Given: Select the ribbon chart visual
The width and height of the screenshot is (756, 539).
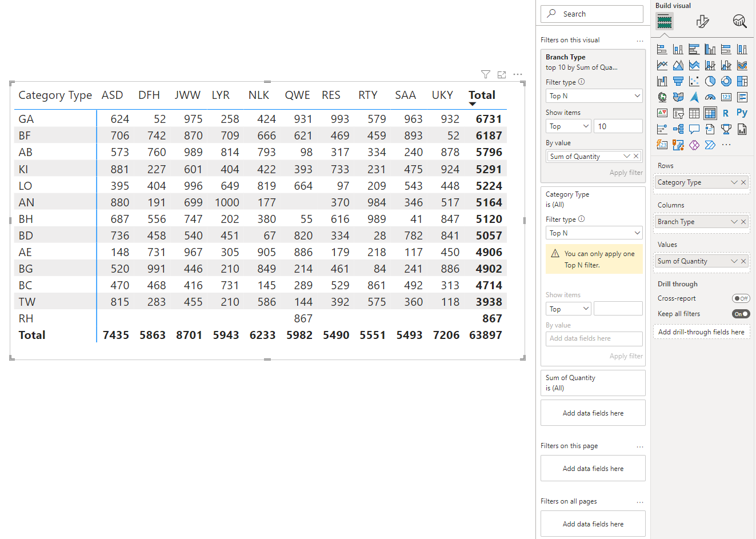Looking at the screenshot, I should (x=742, y=65).
